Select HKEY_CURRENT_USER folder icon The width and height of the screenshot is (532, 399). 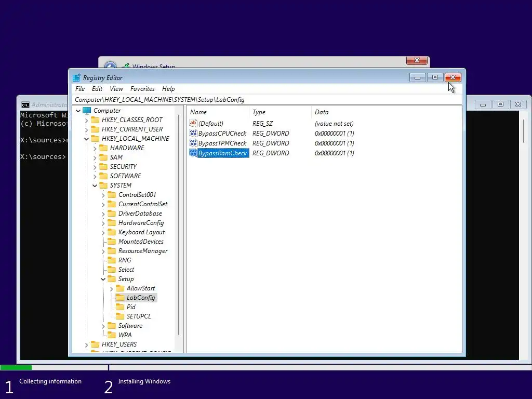[x=95, y=129]
